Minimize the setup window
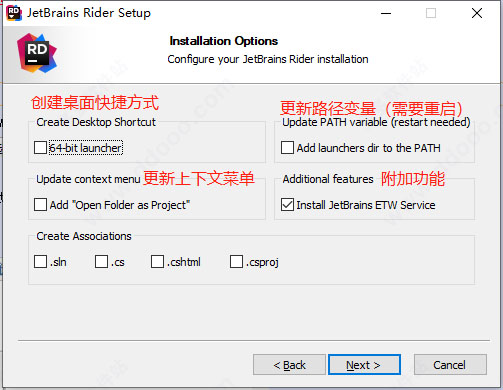This screenshot has width=503, height=390. [x=386, y=13]
